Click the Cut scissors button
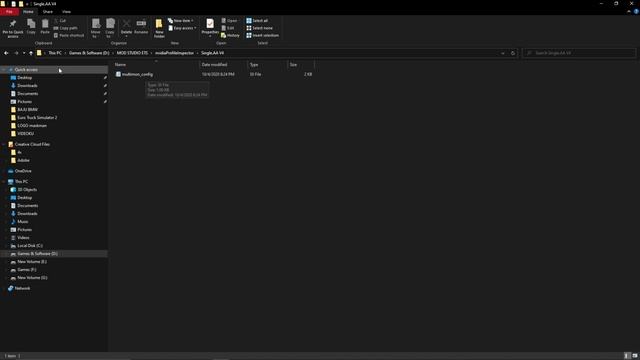 (x=60, y=20)
